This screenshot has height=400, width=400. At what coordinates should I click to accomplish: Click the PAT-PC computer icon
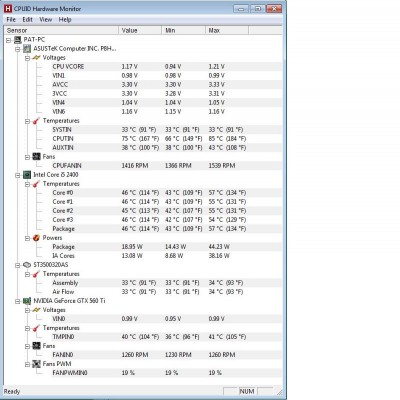pyautogui.click(x=17, y=40)
